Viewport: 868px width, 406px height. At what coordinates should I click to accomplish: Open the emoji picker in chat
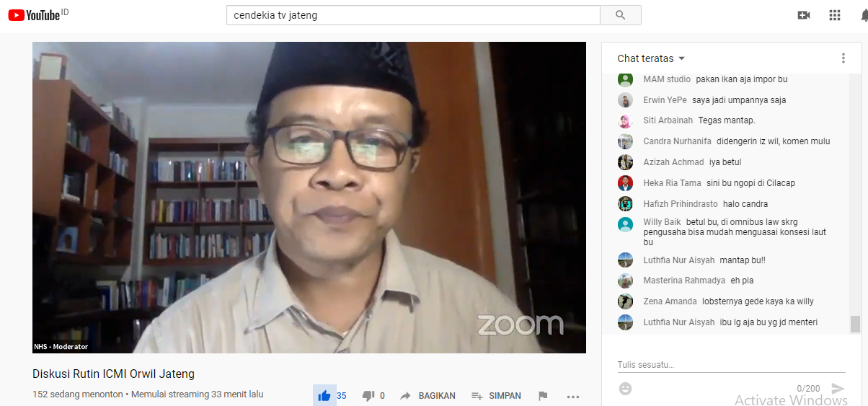point(625,389)
